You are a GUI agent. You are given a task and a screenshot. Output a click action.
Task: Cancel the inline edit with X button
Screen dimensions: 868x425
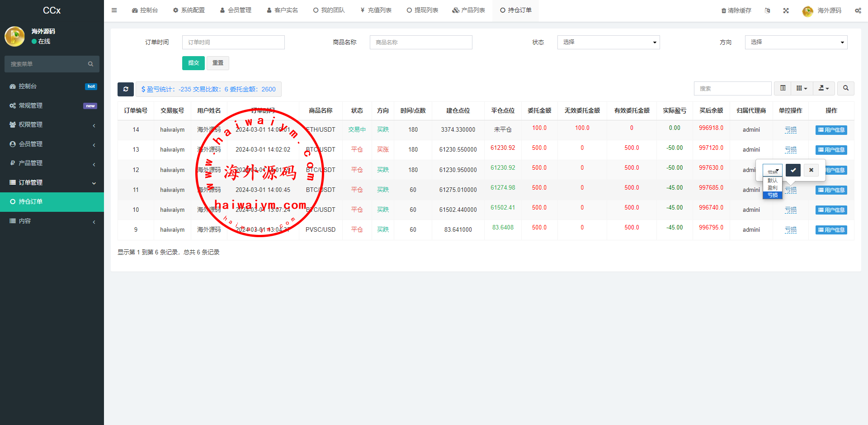click(x=811, y=170)
